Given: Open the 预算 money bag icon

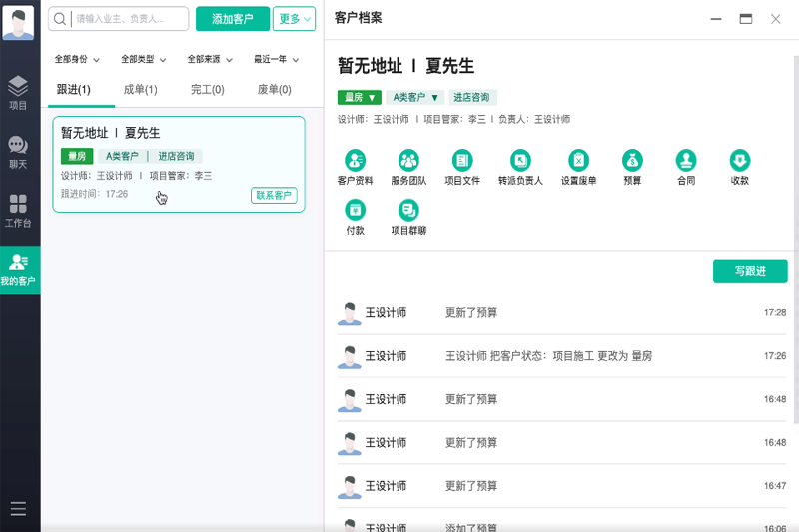Looking at the screenshot, I should pos(632,160).
